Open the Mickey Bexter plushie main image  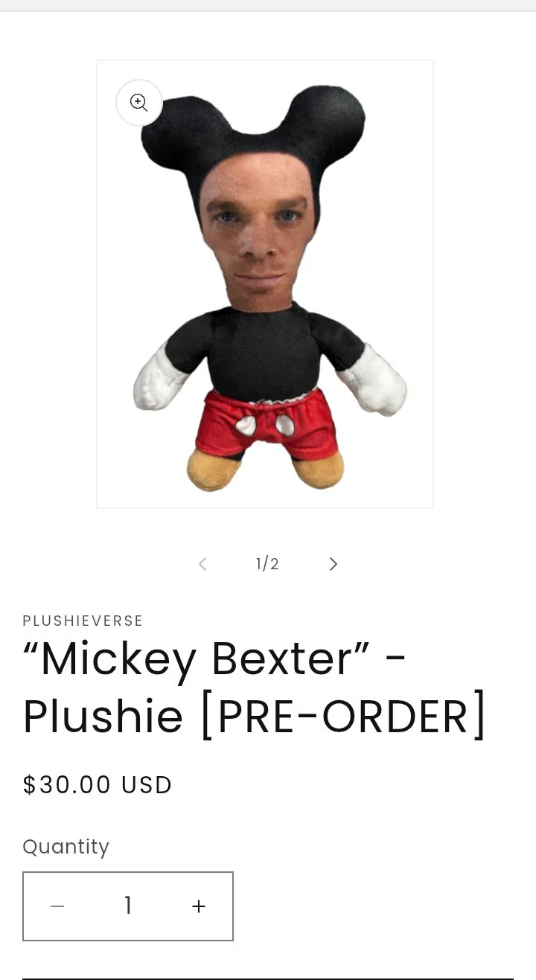coord(265,284)
